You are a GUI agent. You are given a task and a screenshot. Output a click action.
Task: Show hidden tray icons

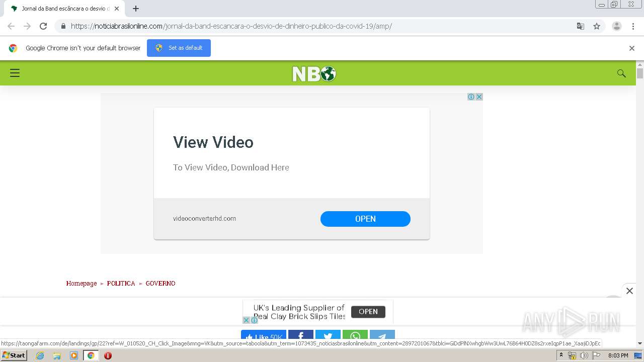point(561,355)
